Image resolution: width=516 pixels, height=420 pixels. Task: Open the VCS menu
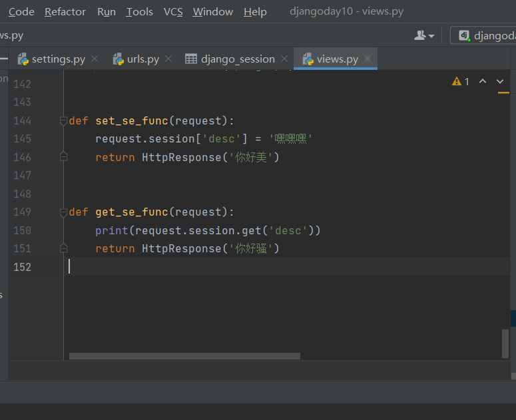pos(173,12)
